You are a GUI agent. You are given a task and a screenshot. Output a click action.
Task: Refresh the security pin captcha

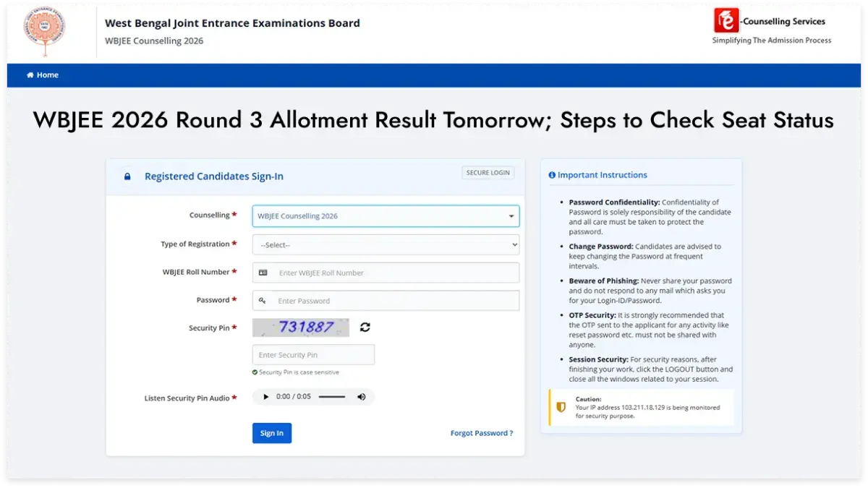click(x=365, y=328)
